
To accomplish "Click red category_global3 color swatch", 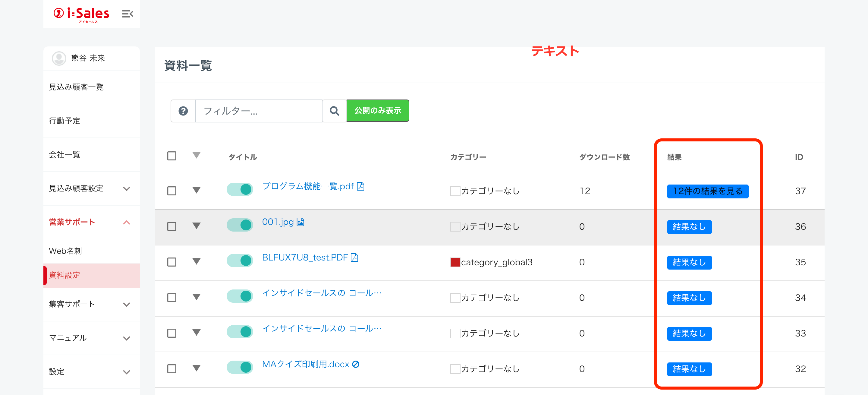I will (455, 262).
